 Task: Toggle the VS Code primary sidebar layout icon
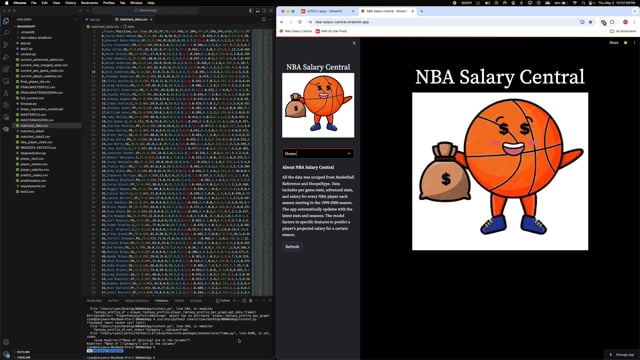coord(251,11)
